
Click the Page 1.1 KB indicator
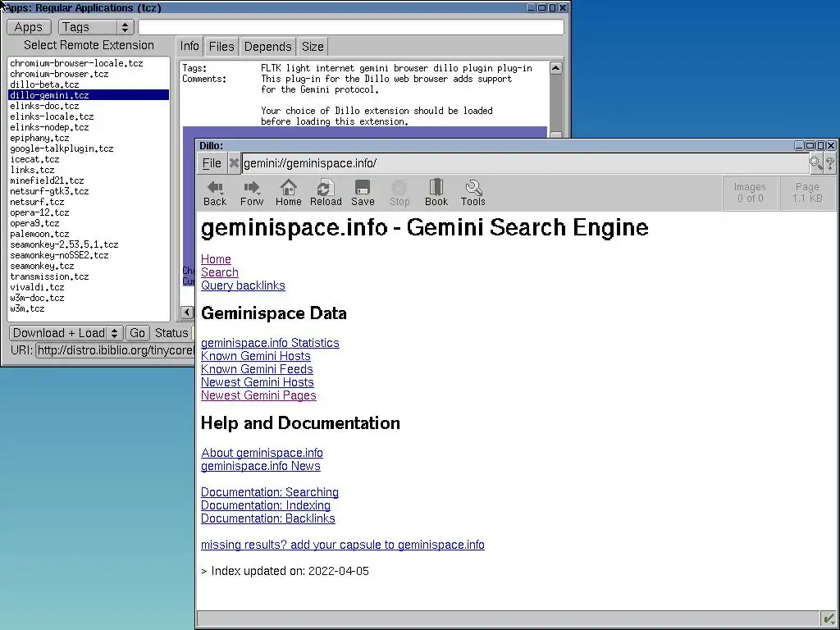pos(807,192)
